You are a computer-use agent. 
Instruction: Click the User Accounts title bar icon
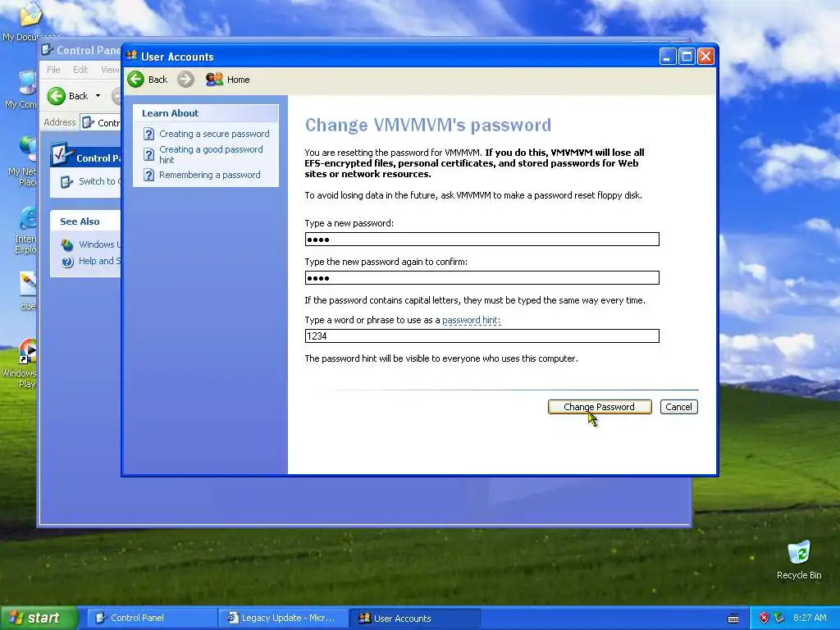click(131, 56)
